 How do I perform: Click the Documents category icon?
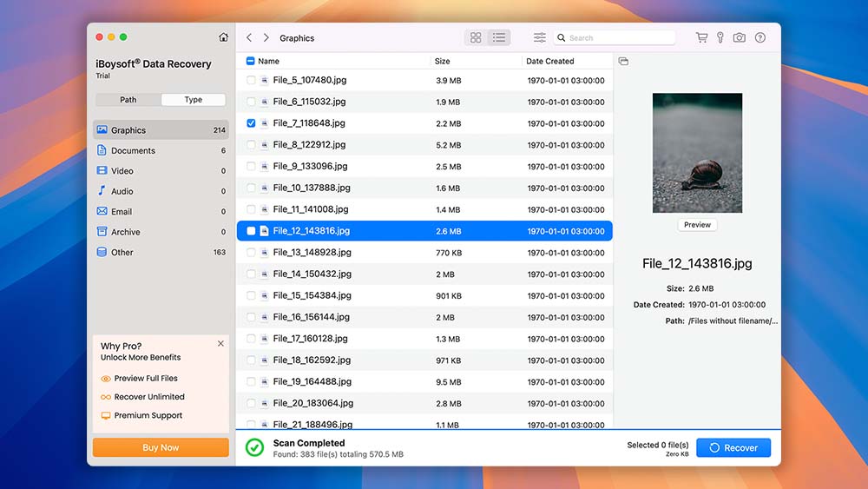tap(102, 150)
